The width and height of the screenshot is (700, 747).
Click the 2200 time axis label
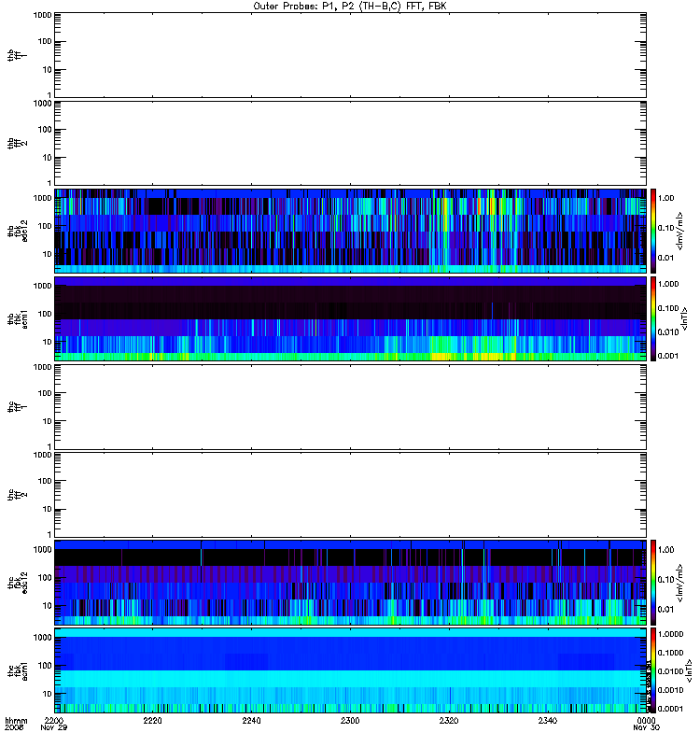(x=54, y=720)
